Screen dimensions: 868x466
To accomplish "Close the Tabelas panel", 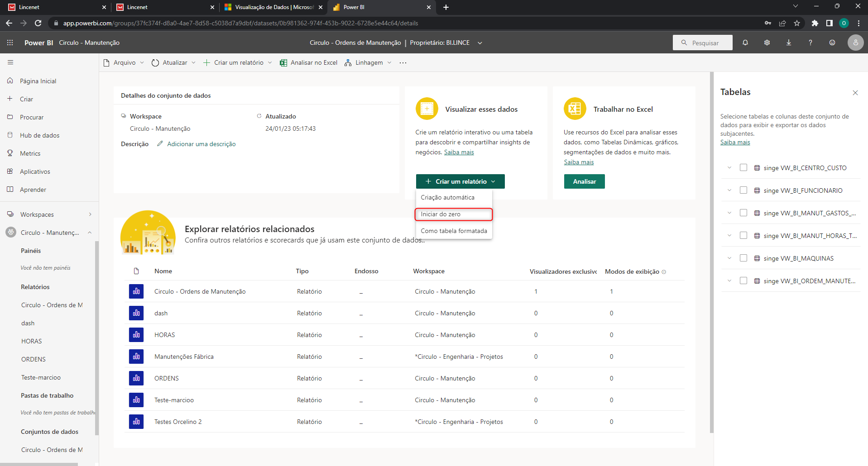I will click(x=855, y=93).
